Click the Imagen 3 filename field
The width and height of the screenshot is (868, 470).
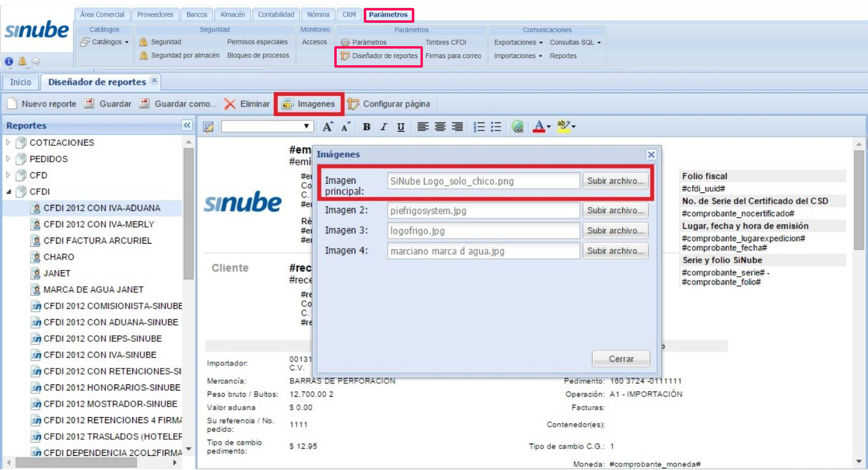tap(483, 231)
